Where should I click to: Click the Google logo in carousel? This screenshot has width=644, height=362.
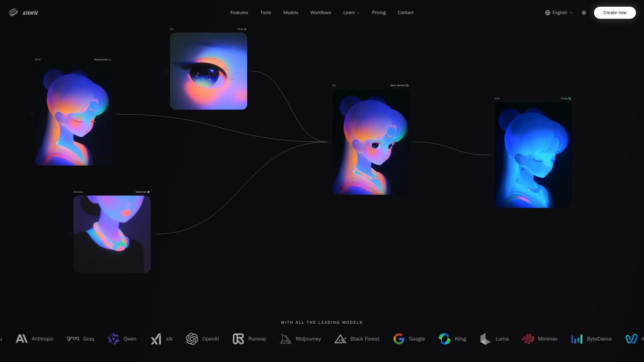pos(399,339)
